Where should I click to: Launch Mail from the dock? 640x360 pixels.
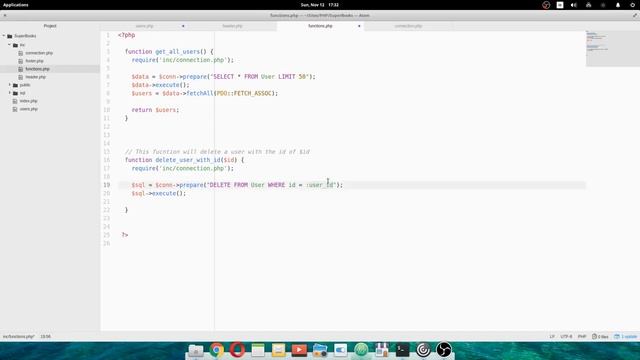(278, 350)
